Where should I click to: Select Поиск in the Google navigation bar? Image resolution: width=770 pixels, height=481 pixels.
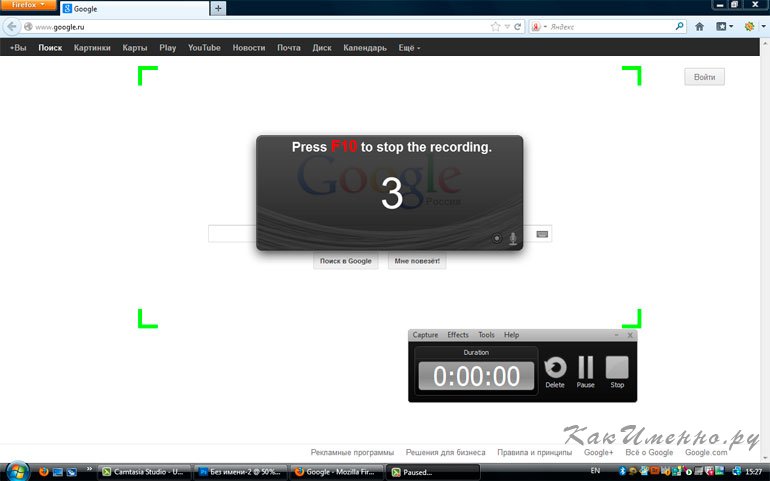pos(50,48)
